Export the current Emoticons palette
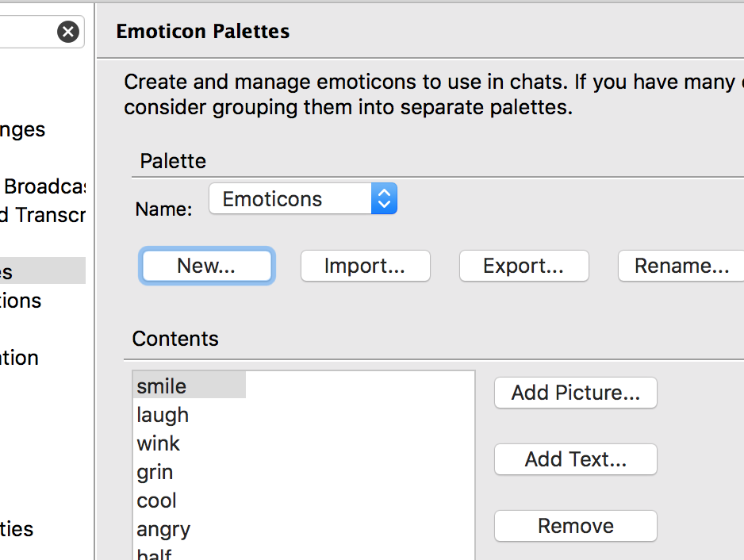The image size is (744, 560). point(523,266)
